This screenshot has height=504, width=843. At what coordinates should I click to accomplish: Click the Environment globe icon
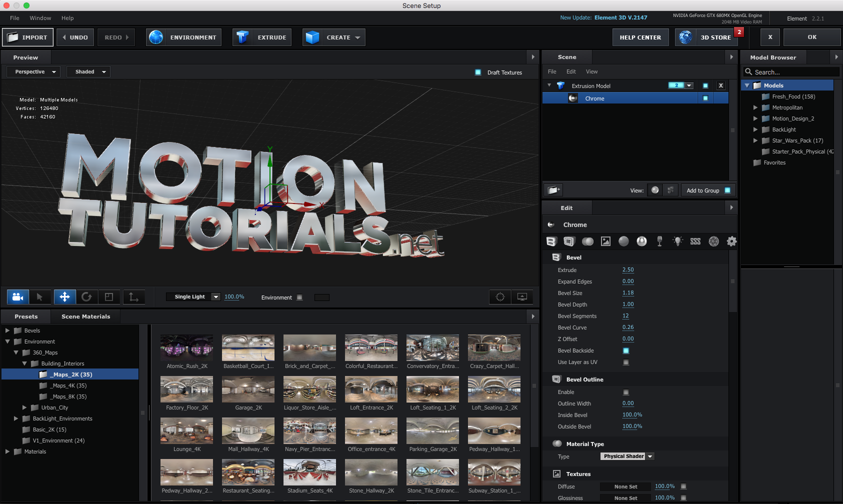(156, 37)
